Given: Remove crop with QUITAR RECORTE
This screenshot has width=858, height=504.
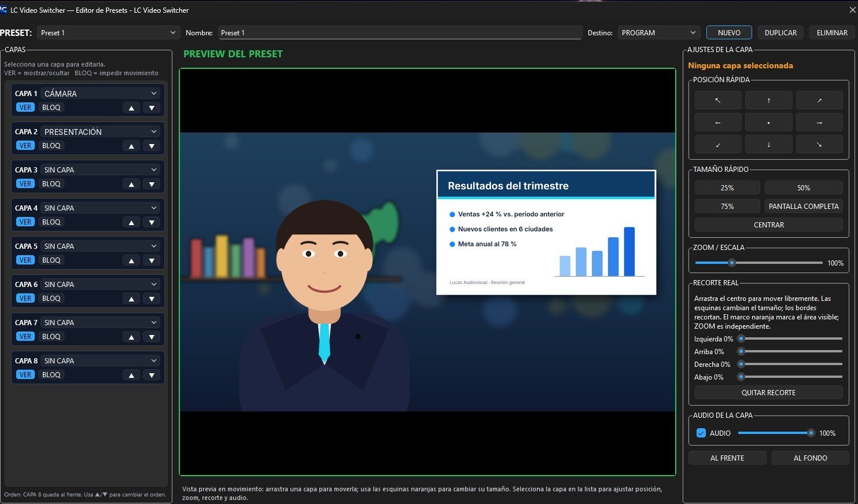Looking at the screenshot, I should pos(768,393).
